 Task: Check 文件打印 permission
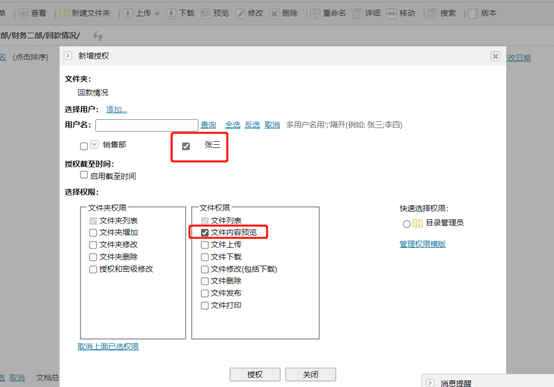pyautogui.click(x=205, y=306)
